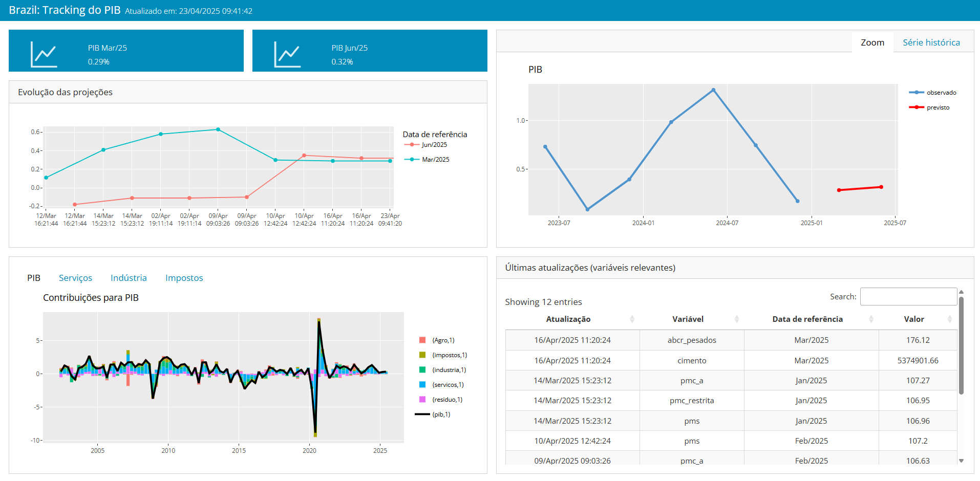This screenshot has width=980, height=481.
Task: Open the Indústria contributions tab
Action: click(x=129, y=278)
